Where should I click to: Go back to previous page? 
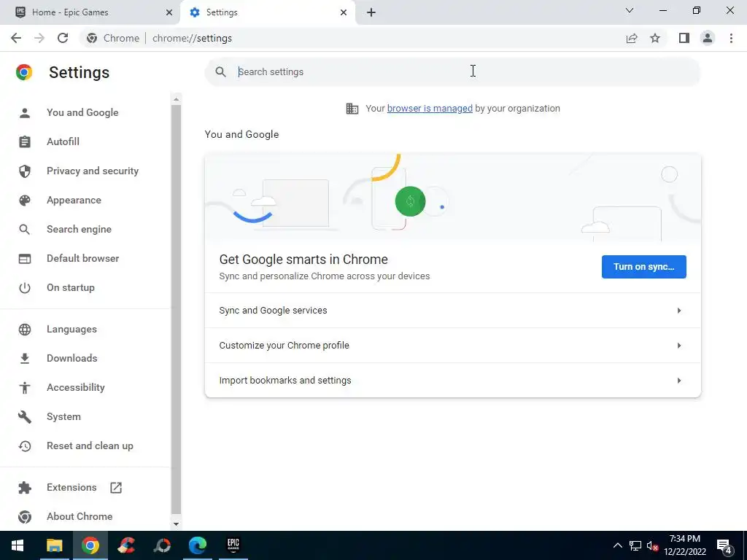click(16, 38)
